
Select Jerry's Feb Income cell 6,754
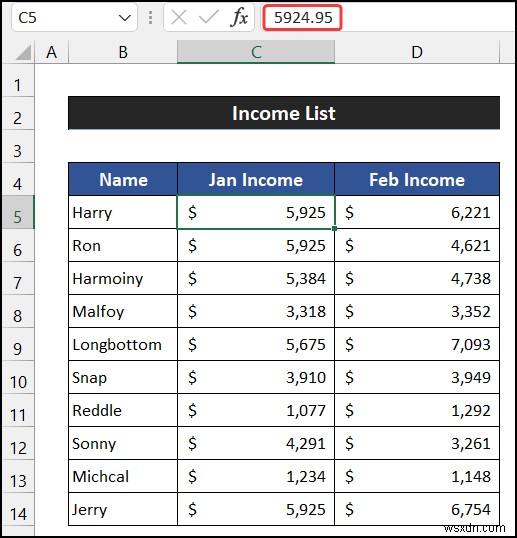(x=417, y=509)
